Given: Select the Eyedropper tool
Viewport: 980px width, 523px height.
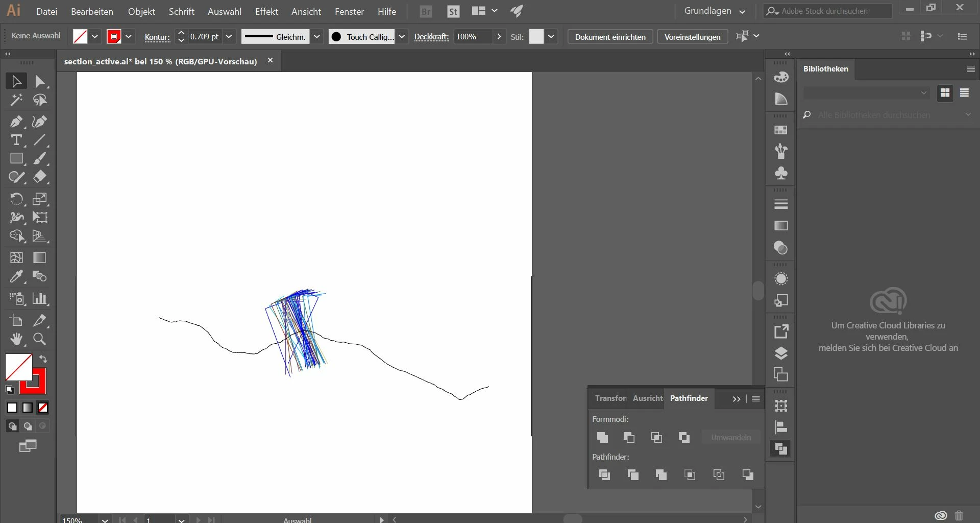Looking at the screenshot, I should (x=16, y=276).
